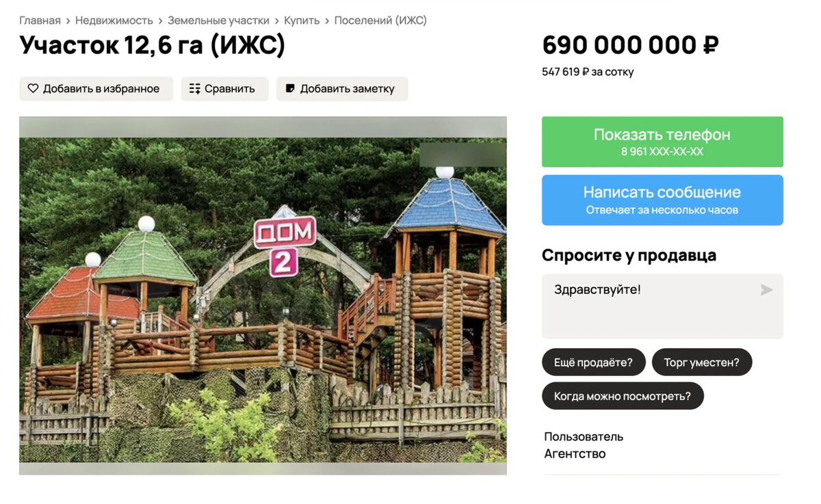The height and width of the screenshot is (504, 821).
Task: Toggle comparison for this listing
Action: (224, 88)
